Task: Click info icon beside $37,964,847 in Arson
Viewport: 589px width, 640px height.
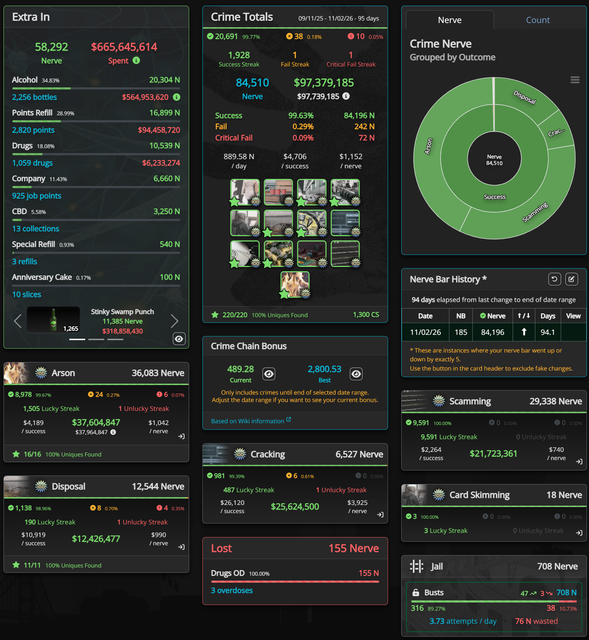Action: tap(113, 432)
